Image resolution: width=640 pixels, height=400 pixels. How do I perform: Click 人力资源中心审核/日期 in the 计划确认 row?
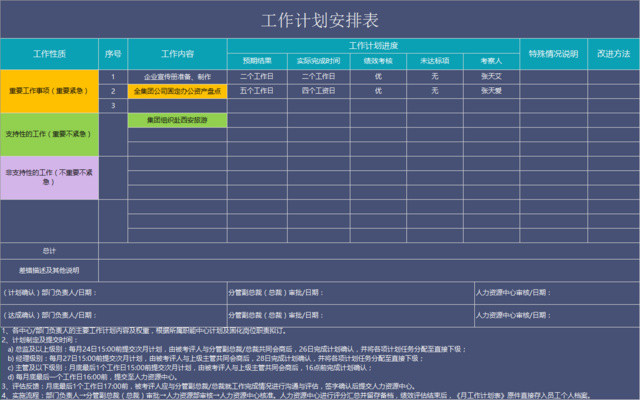[x=557, y=293]
